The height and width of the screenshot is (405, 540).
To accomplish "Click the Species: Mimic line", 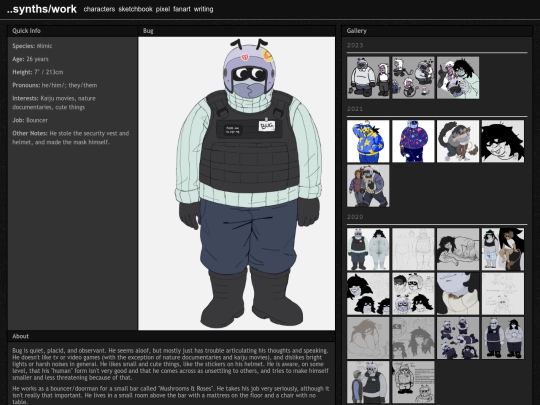I will coord(32,46).
